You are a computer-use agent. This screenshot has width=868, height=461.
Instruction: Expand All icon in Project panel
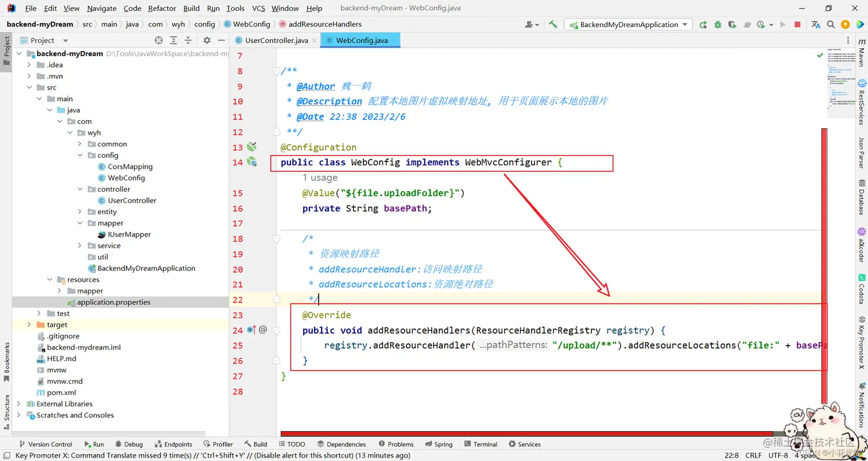click(x=173, y=40)
